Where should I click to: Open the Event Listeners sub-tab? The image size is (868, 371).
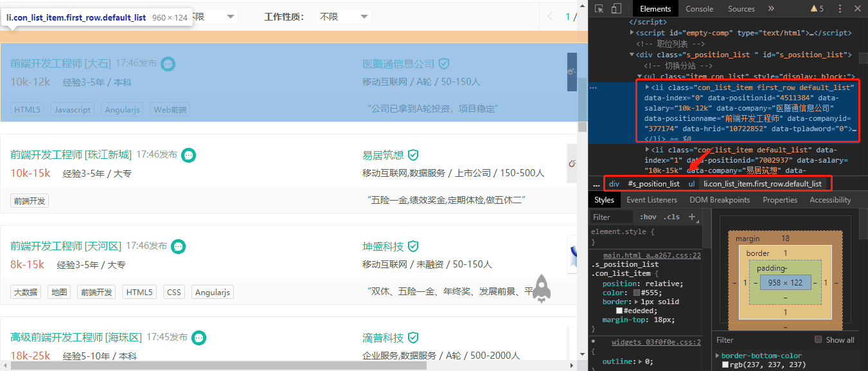coord(653,200)
